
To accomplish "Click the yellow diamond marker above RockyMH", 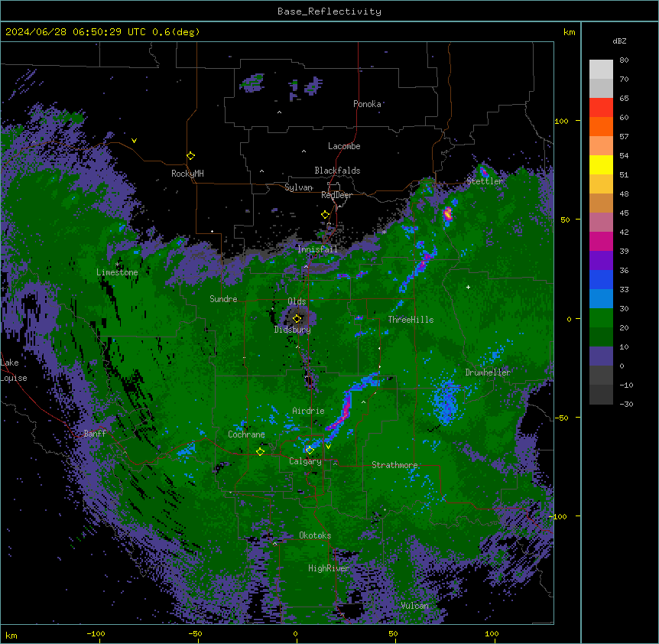I will [x=190, y=156].
